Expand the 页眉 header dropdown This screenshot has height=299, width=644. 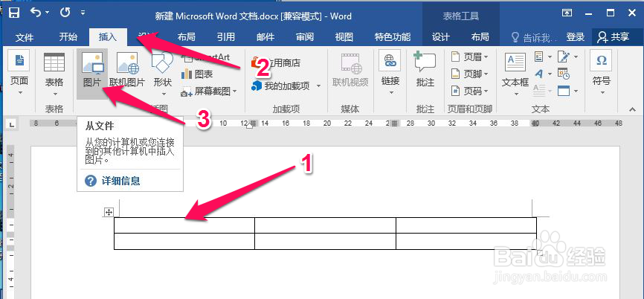click(486, 57)
